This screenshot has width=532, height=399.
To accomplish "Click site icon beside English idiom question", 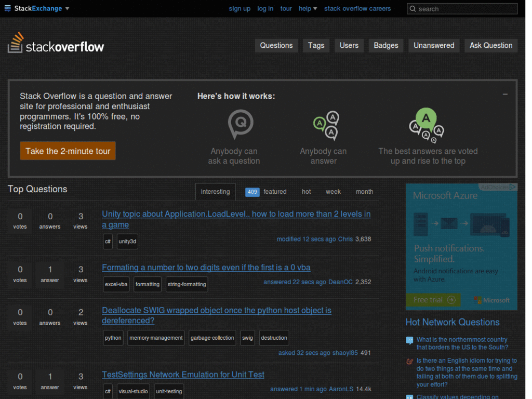I will (409, 362).
